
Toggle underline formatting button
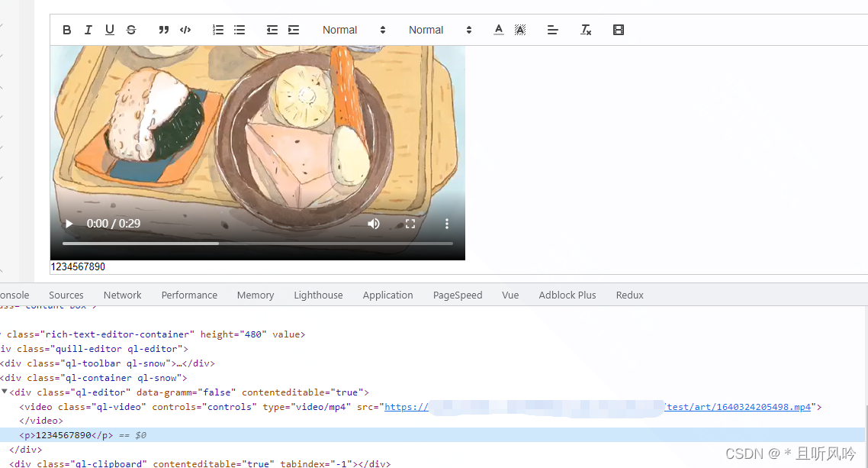110,30
